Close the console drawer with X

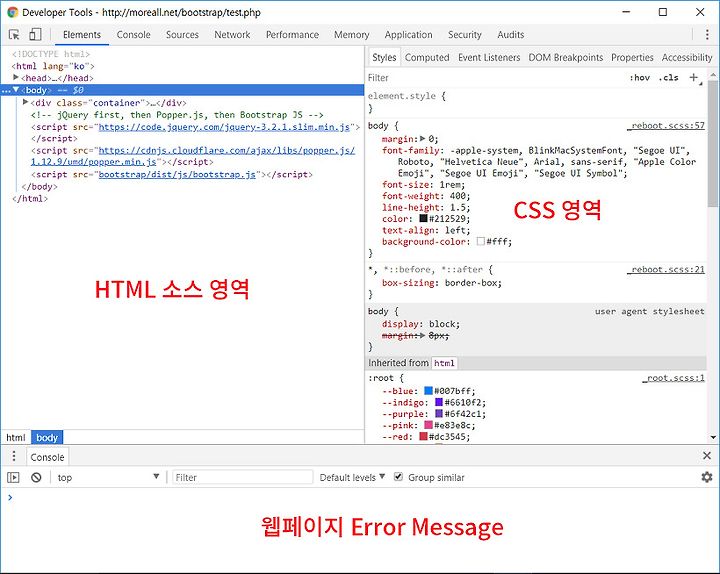(707, 456)
